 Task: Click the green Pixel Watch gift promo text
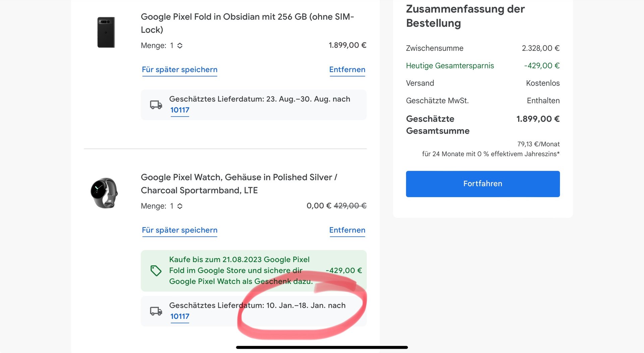[x=240, y=270]
